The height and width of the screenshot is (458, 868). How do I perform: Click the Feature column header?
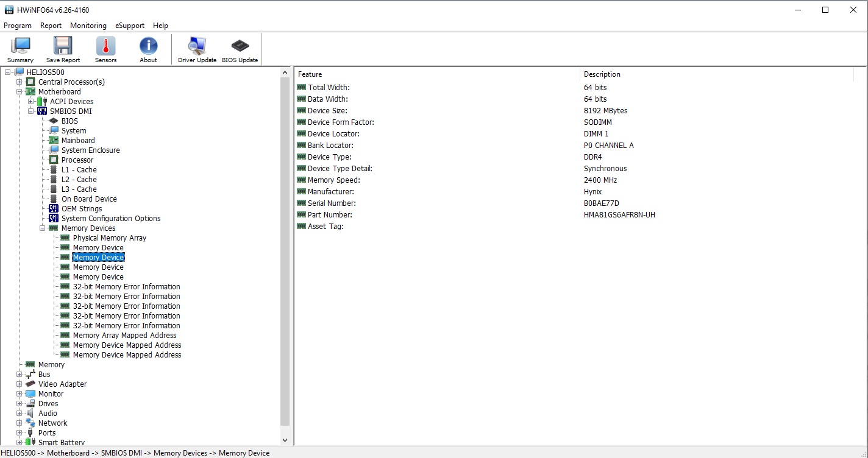[x=437, y=74]
